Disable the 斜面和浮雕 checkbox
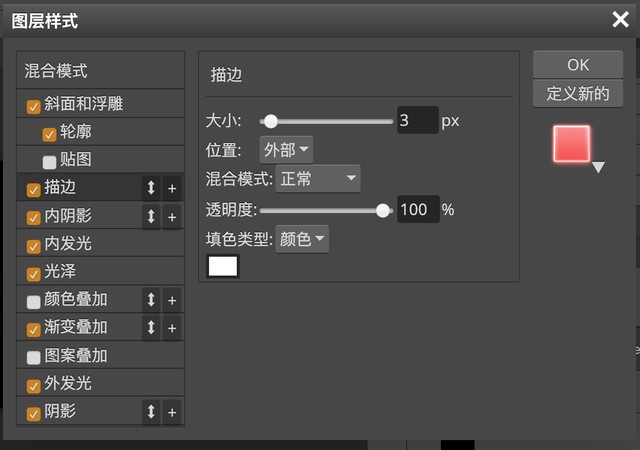This screenshot has height=450, width=640. [34, 105]
